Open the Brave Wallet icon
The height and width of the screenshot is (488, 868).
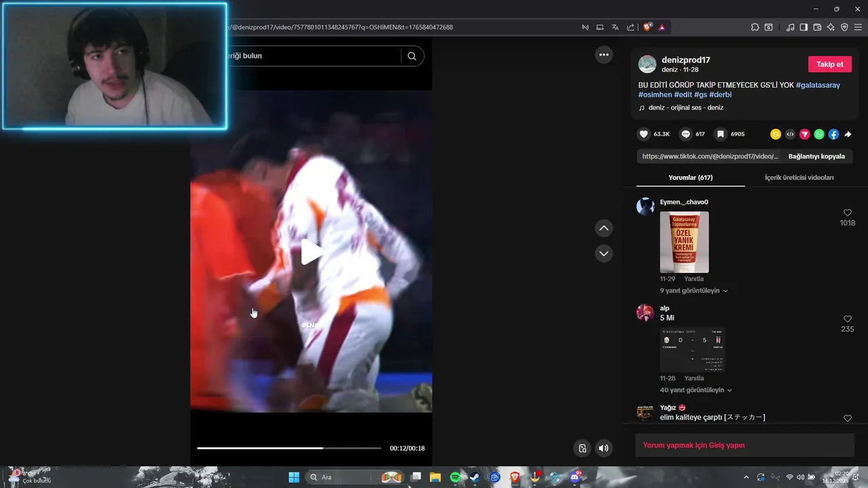817,27
